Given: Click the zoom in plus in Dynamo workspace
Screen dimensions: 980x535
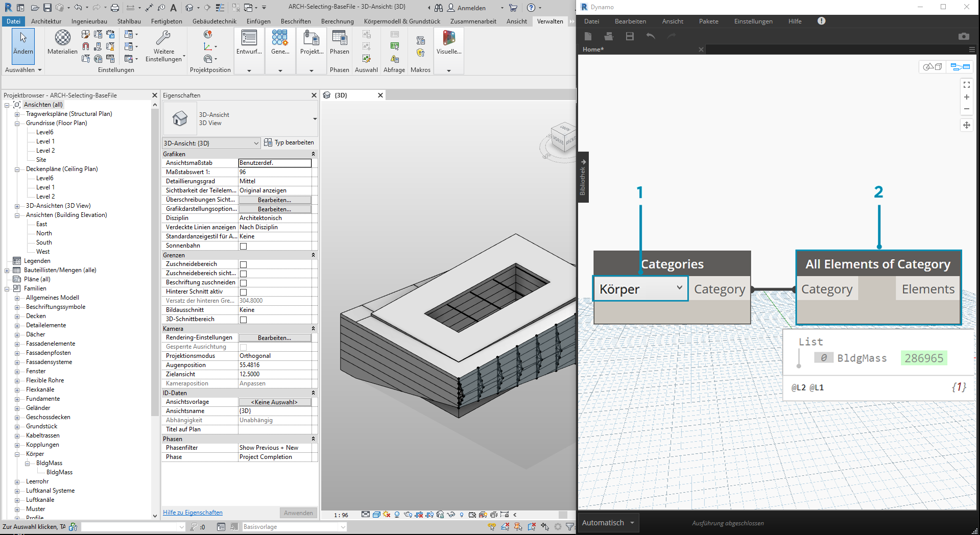Looking at the screenshot, I should (967, 97).
